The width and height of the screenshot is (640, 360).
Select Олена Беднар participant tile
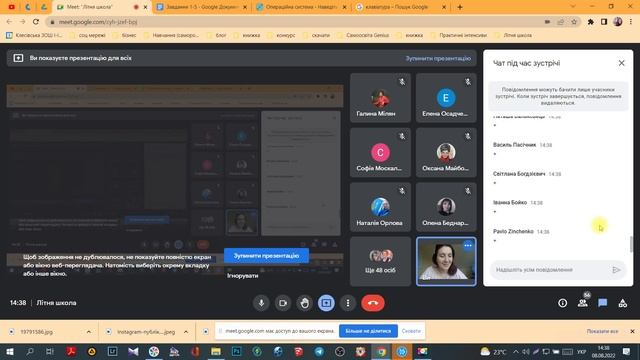pos(446,207)
